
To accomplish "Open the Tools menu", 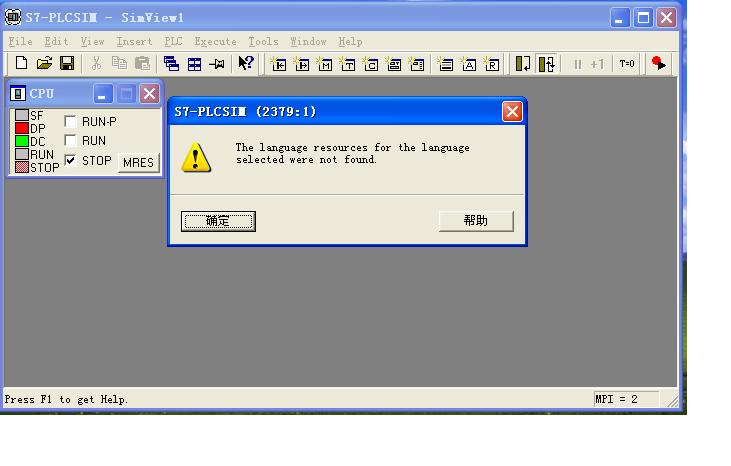I will coord(263,41).
